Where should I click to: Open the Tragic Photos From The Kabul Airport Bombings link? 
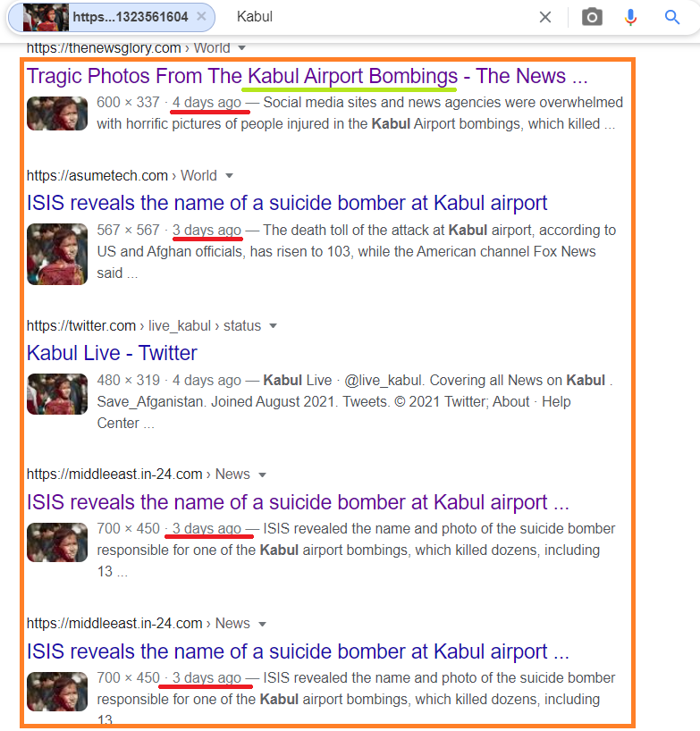tap(307, 76)
